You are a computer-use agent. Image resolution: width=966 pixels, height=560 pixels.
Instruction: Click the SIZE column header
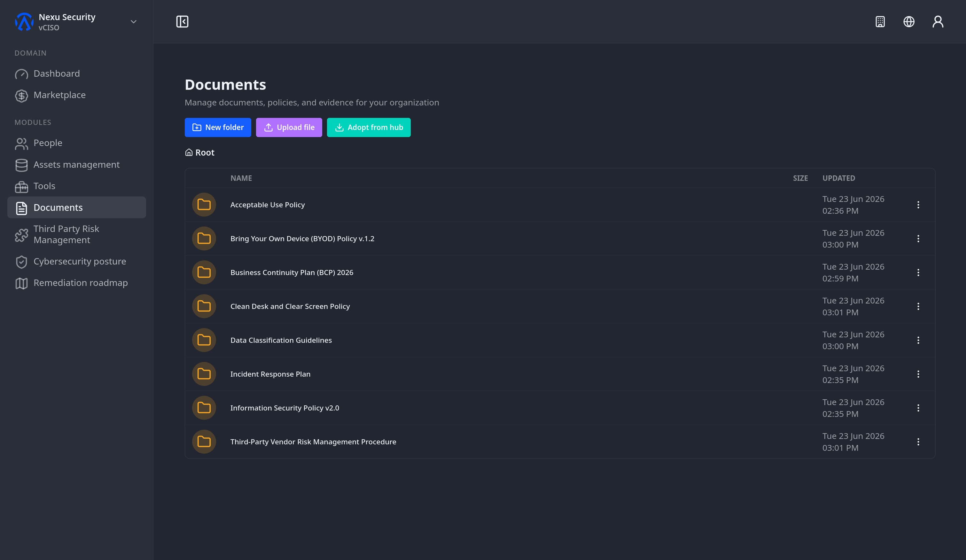(800, 178)
